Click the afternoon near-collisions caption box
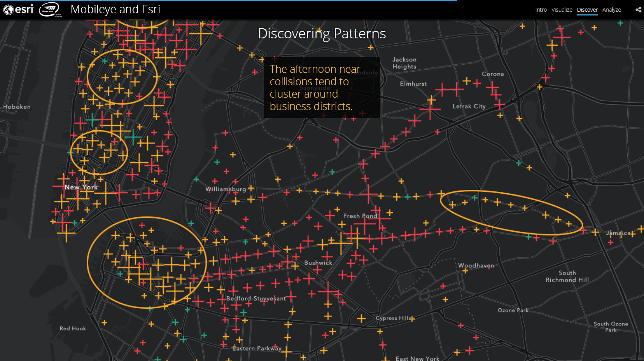 click(x=322, y=88)
